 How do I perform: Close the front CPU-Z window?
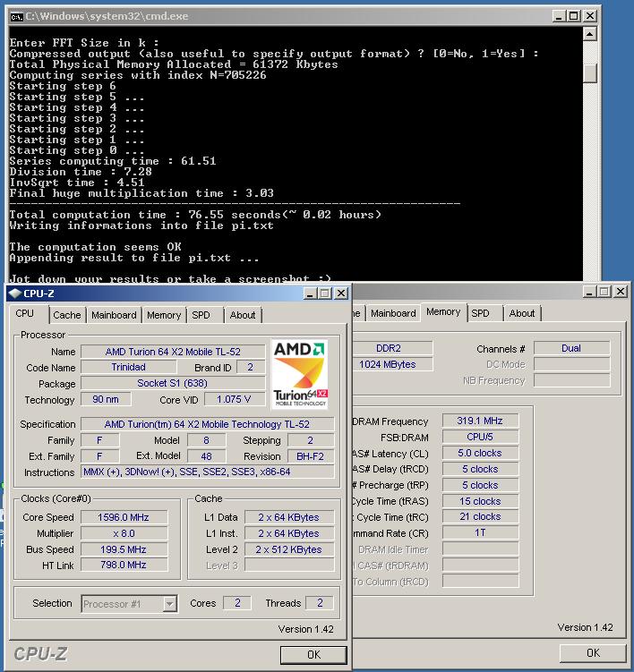coord(341,293)
